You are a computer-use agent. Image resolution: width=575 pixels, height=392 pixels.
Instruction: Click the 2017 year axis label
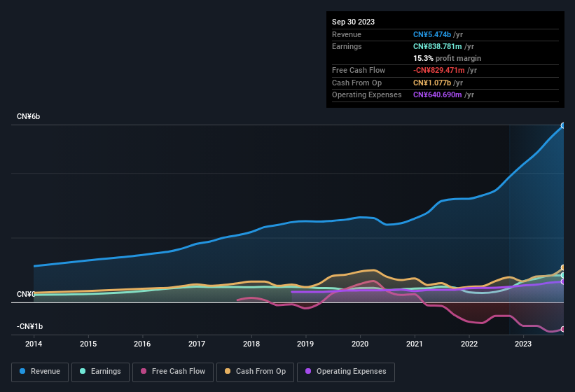[197, 344]
